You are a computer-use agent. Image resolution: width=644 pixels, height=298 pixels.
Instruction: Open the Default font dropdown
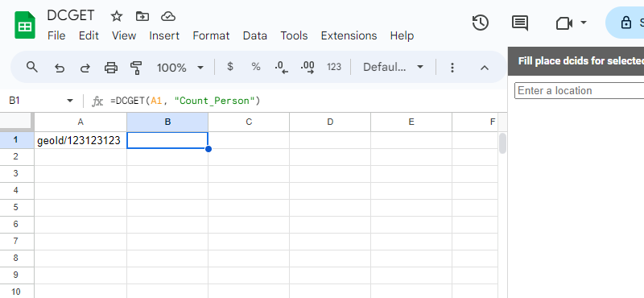pyautogui.click(x=393, y=67)
